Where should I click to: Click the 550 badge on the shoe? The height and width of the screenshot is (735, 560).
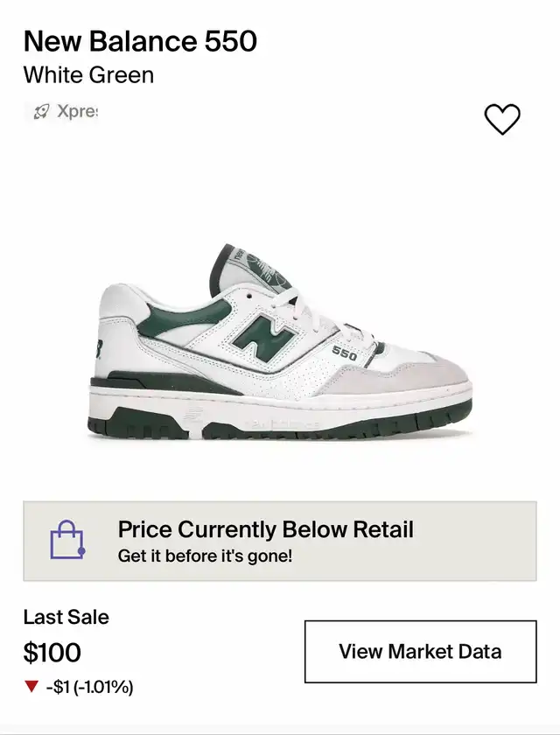[x=345, y=353]
